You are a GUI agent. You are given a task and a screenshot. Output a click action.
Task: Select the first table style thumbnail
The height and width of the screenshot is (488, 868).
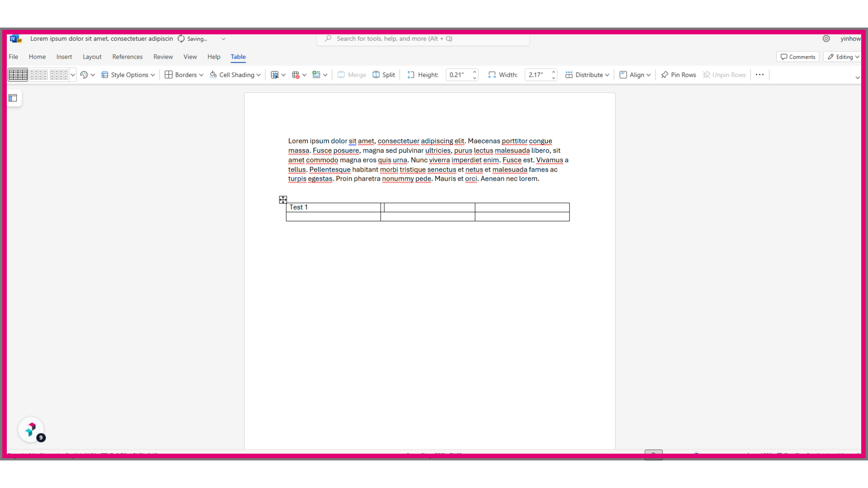tap(18, 75)
